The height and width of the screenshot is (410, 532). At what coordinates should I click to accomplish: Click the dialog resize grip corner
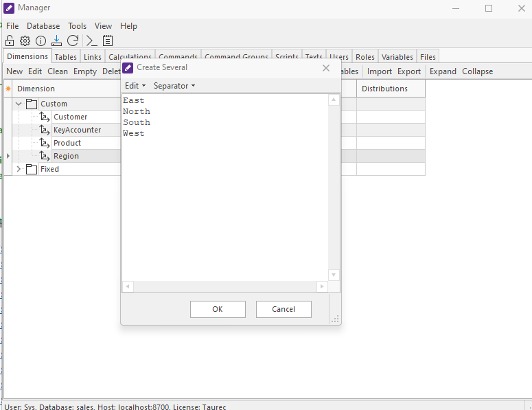335,319
